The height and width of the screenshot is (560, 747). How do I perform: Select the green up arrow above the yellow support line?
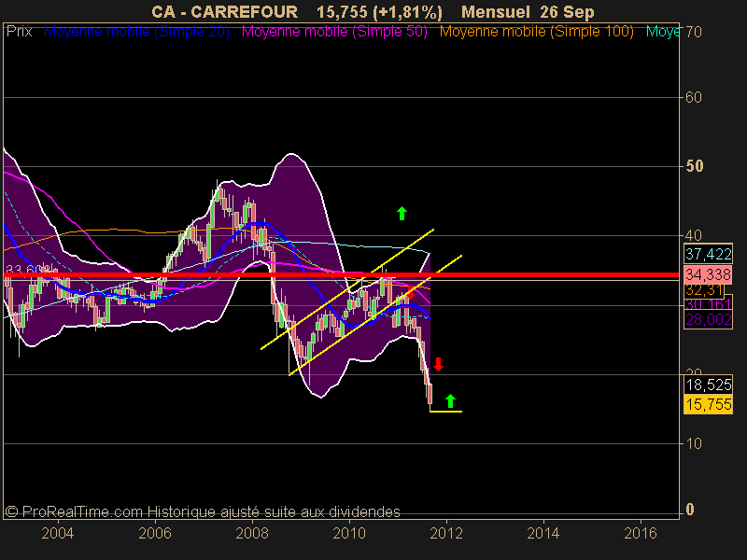(x=451, y=401)
